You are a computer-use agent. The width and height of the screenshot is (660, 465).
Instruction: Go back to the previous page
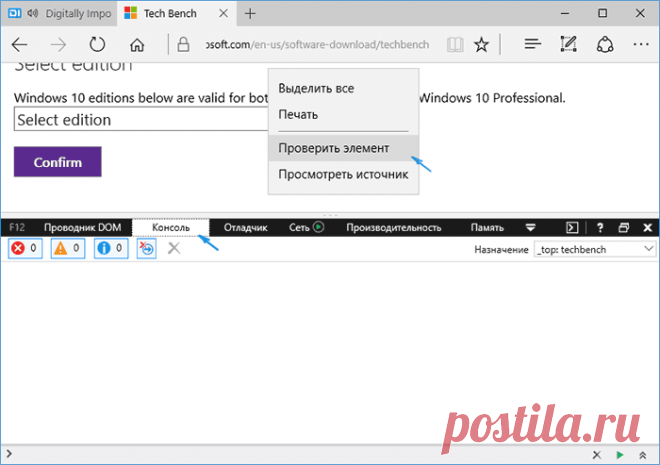(x=19, y=44)
